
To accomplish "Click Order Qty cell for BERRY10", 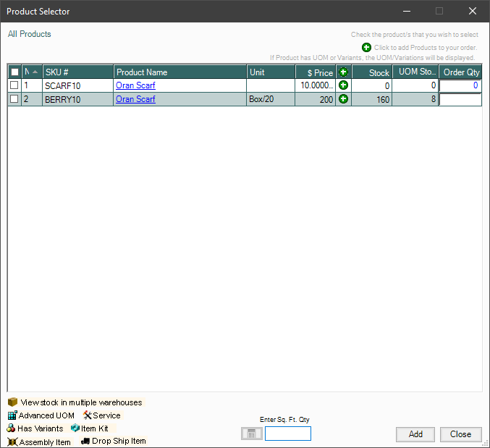I will click(x=460, y=99).
